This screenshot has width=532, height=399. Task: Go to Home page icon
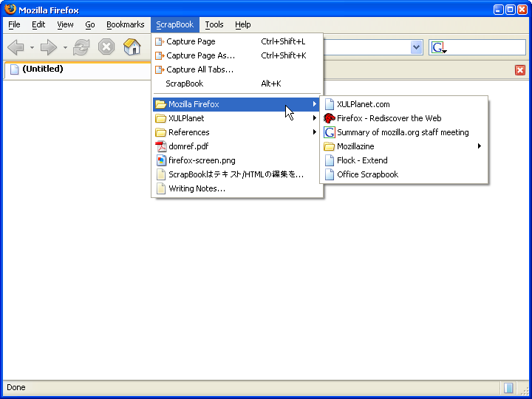132,47
